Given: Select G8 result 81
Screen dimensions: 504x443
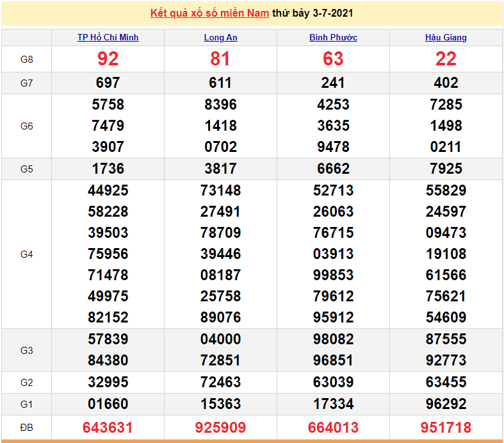Looking at the screenshot, I should [220, 59].
